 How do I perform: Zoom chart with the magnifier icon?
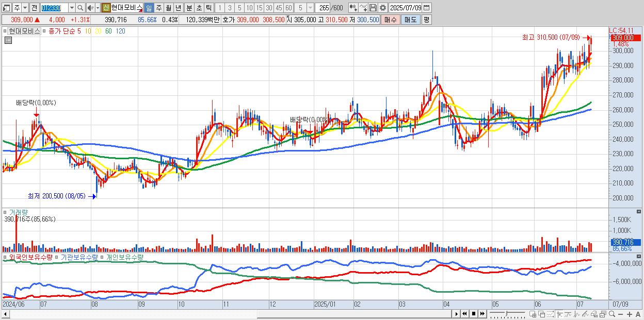coord(611,314)
